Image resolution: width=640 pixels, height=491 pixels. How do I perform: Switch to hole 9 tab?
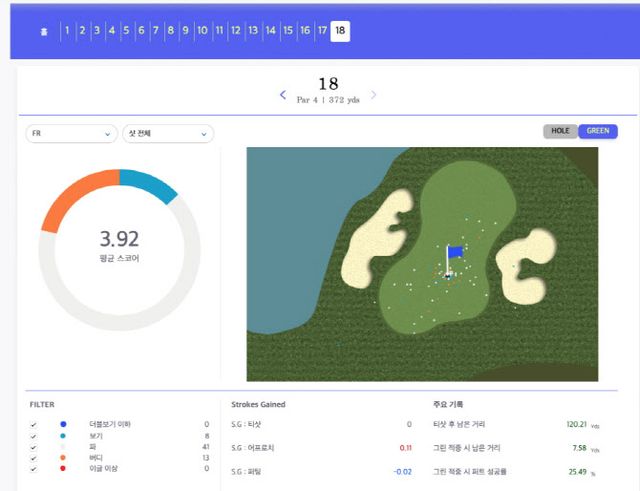coord(185,31)
